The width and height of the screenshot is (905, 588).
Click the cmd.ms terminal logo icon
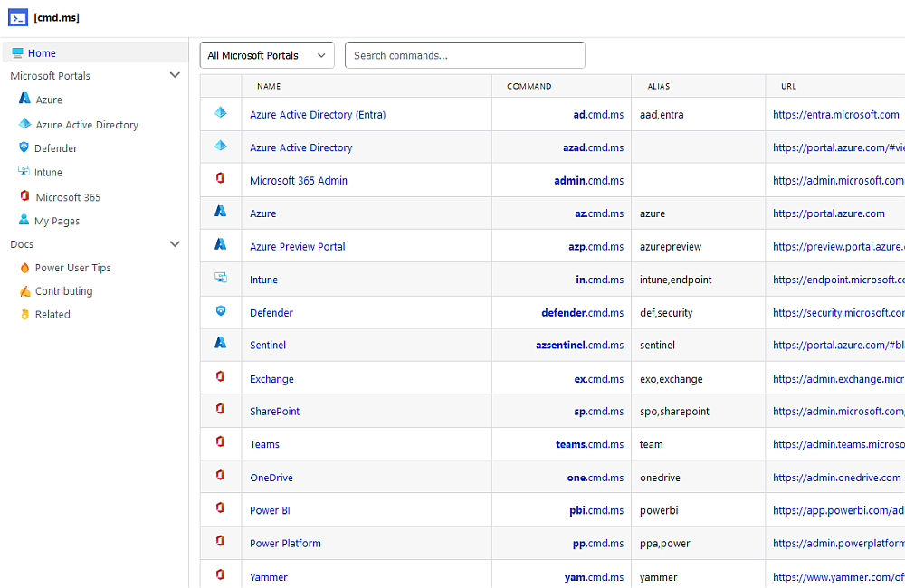pyautogui.click(x=18, y=18)
